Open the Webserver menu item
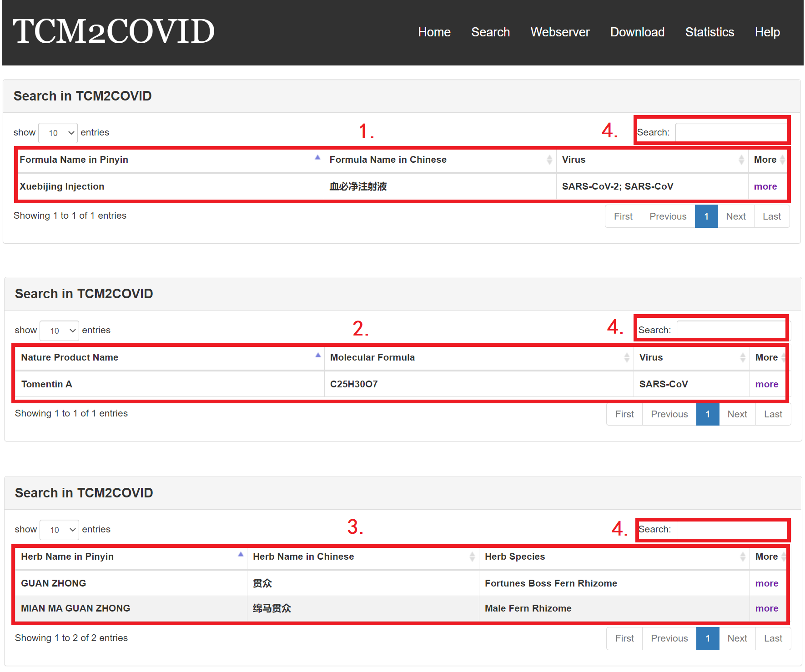 pos(560,32)
